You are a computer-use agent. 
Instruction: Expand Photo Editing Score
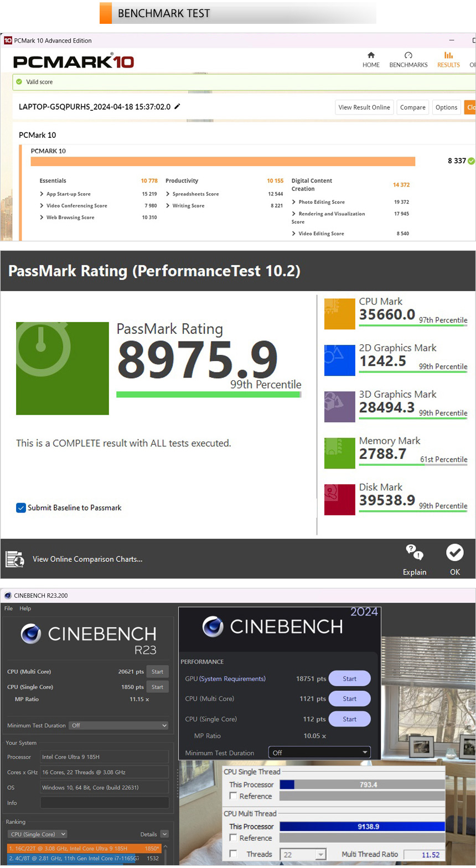[294, 202]
